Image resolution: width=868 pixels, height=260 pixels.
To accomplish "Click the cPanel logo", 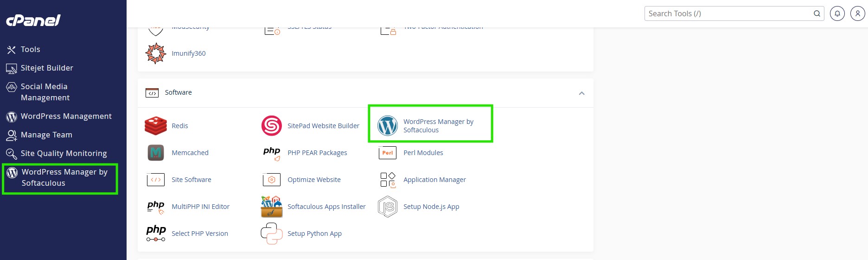I will (x=33, y=20).
